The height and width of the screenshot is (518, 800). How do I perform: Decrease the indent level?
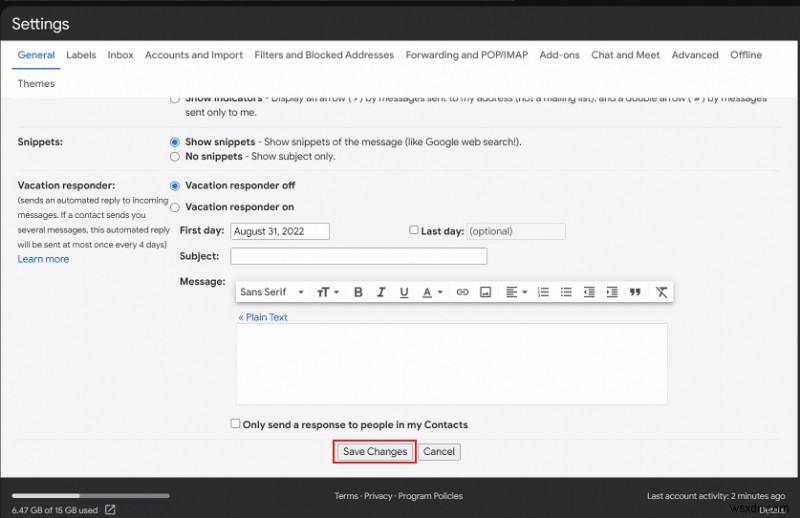[589, 292]
